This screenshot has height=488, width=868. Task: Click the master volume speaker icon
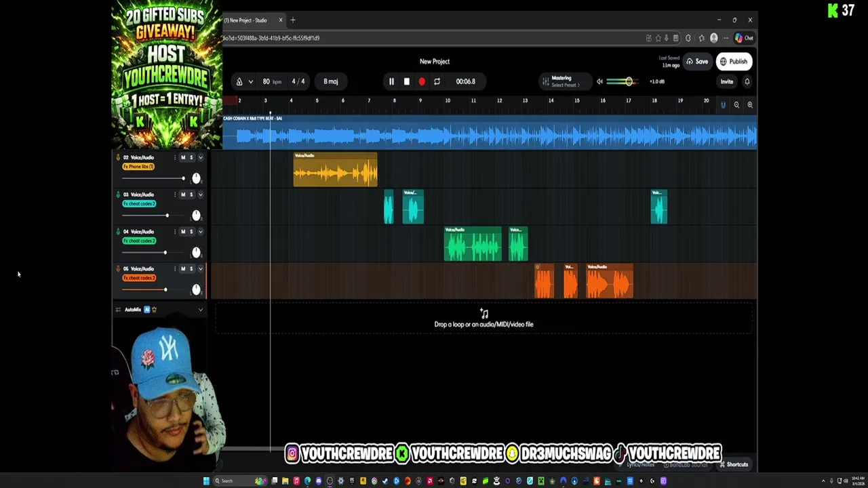pos(599,81)
